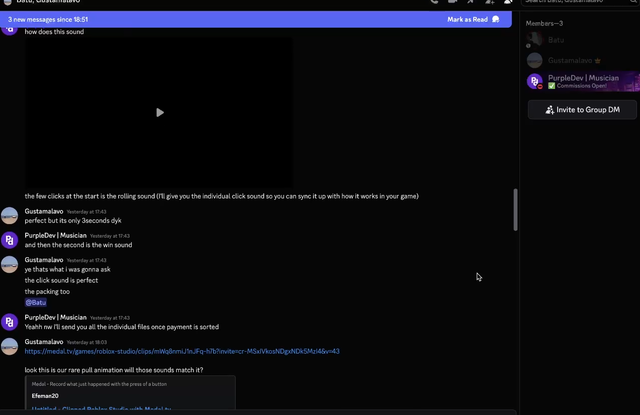The height and width of the screenshot is (415, 640).
Task: Click PurpleDev's avatar in the members list
Action: coord(534,81)
